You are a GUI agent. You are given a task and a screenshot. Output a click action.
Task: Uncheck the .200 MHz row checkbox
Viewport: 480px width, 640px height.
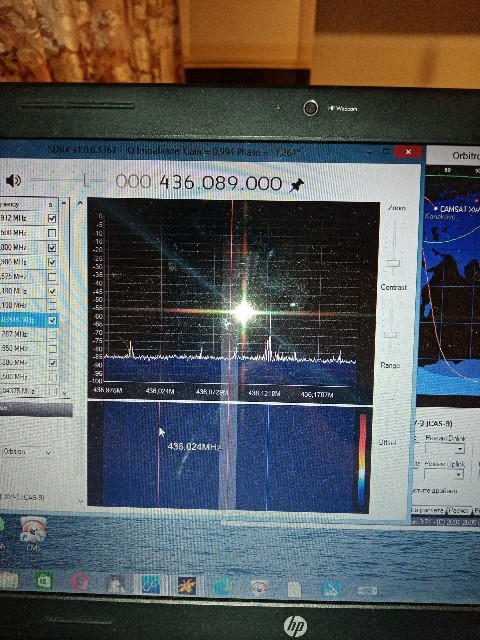tap(52, 363)
